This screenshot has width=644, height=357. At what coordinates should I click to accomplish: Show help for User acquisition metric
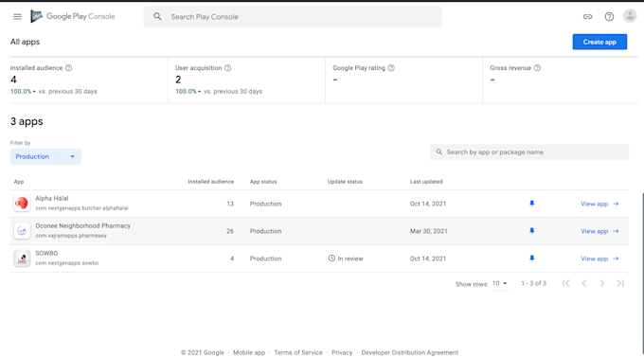pyautogui.click(x=227, y=68)
